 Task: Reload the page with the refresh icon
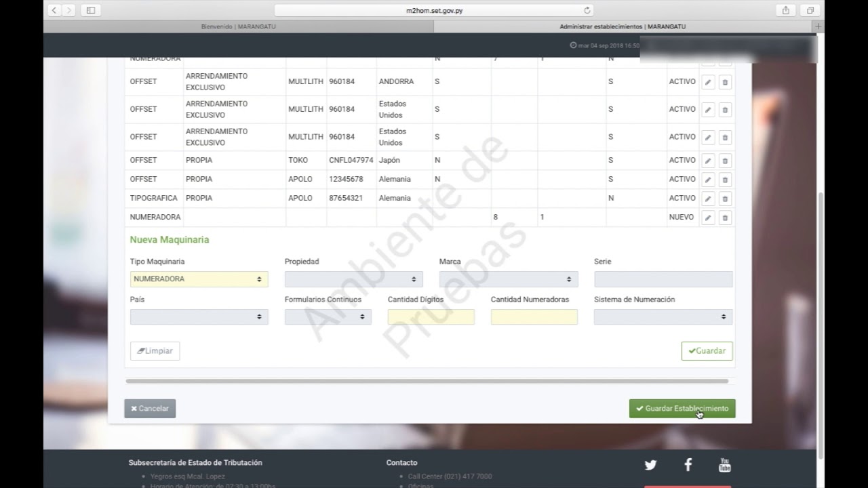587,10
